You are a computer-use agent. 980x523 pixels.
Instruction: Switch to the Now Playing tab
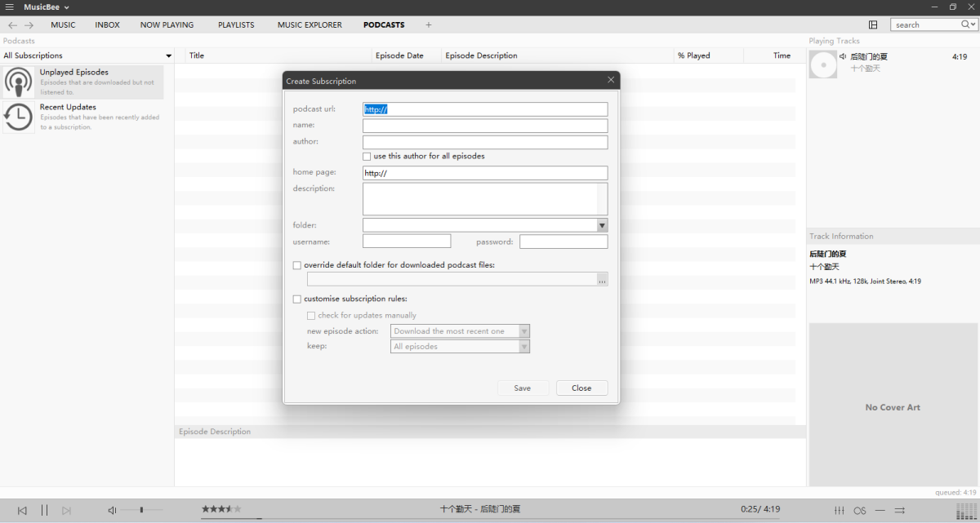tap(167, 24)
